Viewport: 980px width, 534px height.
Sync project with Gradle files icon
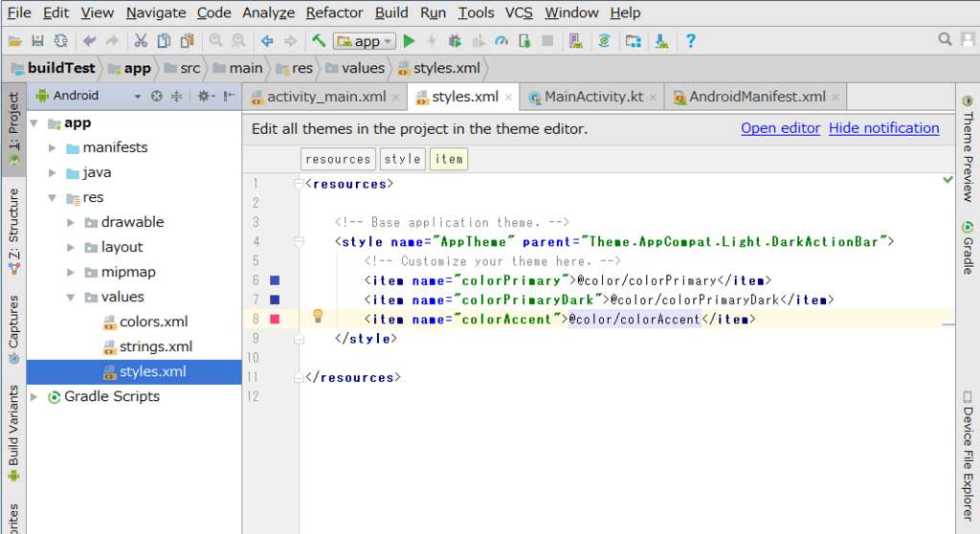[x=605, y=41]
